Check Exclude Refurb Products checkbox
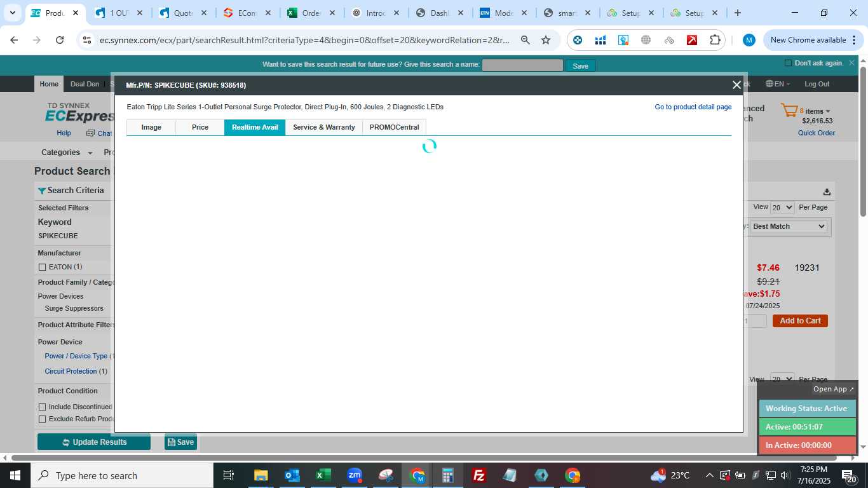868x488 pixels. 43,419
